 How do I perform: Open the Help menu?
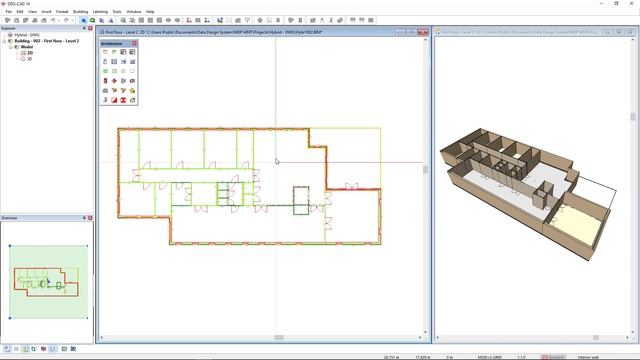click(150, 11)
